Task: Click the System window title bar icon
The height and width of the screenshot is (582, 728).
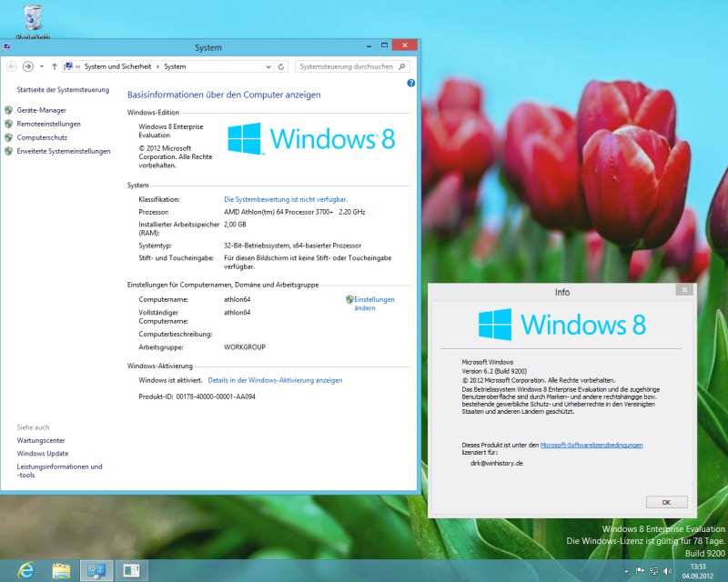Action: click(x=6, y=47)
